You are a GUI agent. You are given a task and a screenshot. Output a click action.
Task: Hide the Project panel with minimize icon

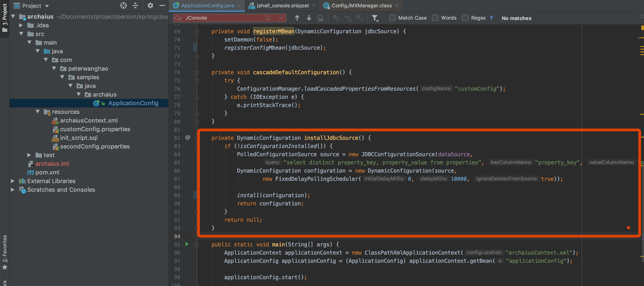tap(162, 5)
